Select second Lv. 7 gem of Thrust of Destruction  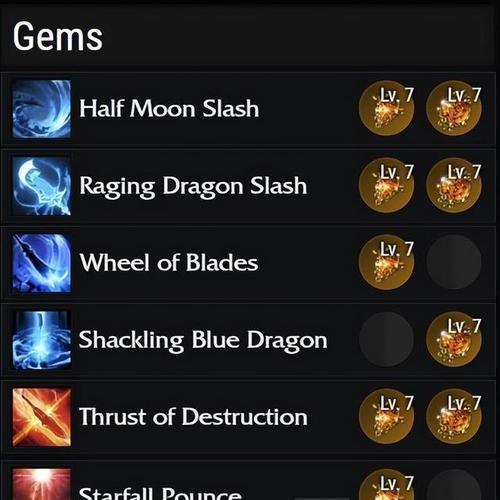pos(454,416)
